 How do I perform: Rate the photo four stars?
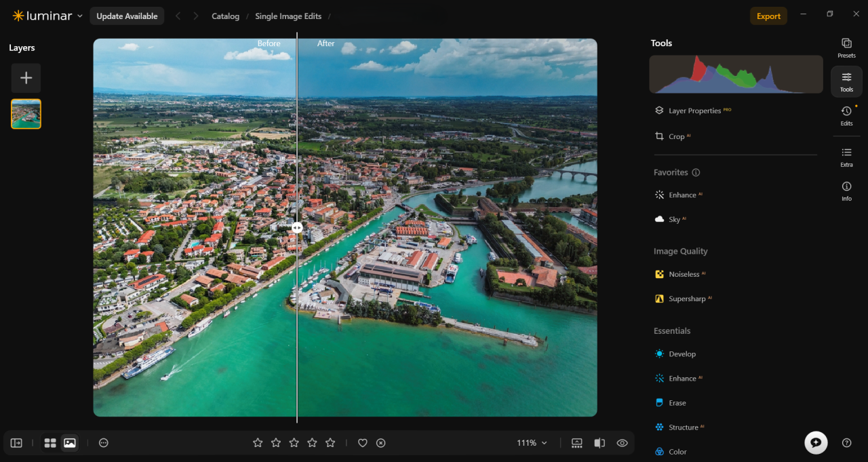click(312, 443)
